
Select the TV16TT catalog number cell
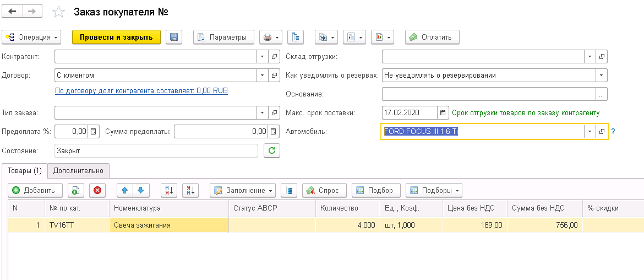pos(77,225)
